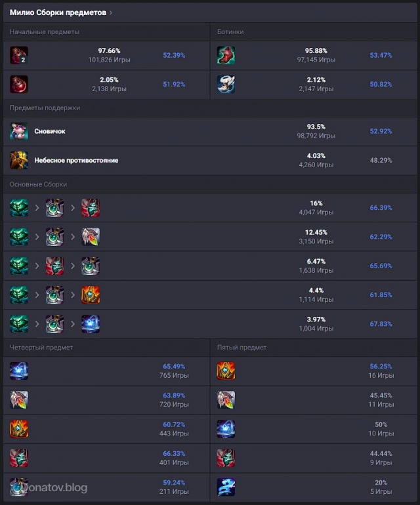Click the fourth item icon with 443 games

coord(19,429)
